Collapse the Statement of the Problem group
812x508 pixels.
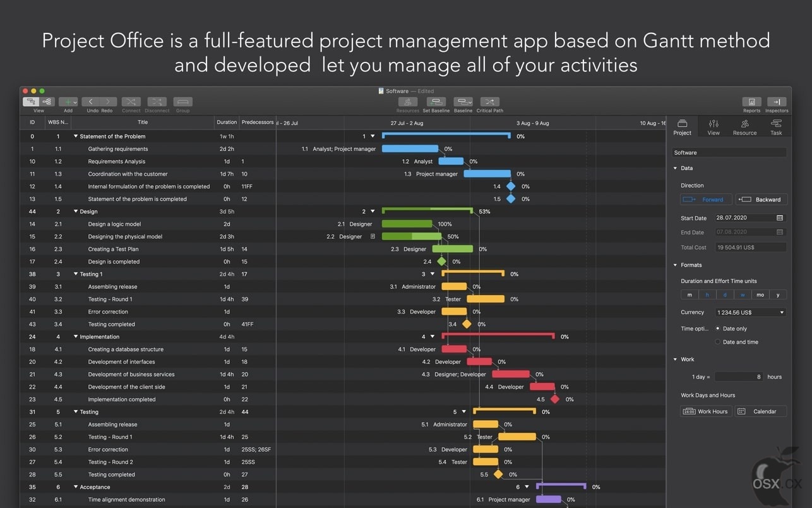[x=76, y=136]
